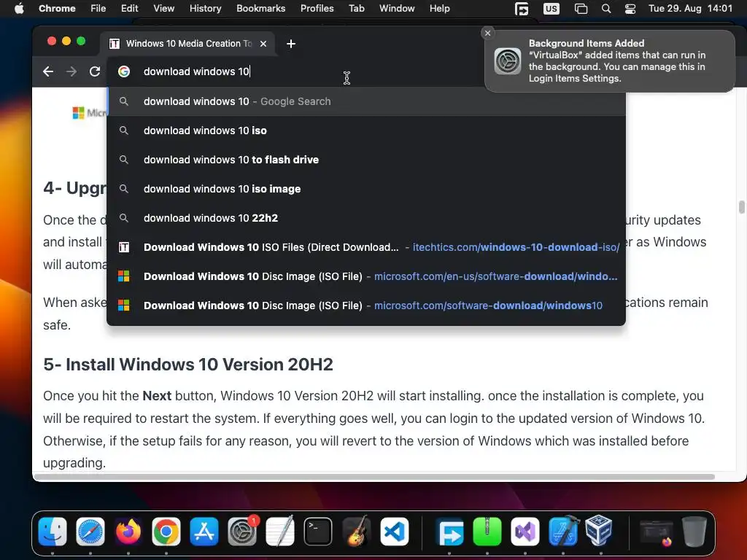Open the microsoft.com/en-us software-download suggestion
Image resolution: width=747 pixels, height=560 pixels.
(x=366, y=276)
